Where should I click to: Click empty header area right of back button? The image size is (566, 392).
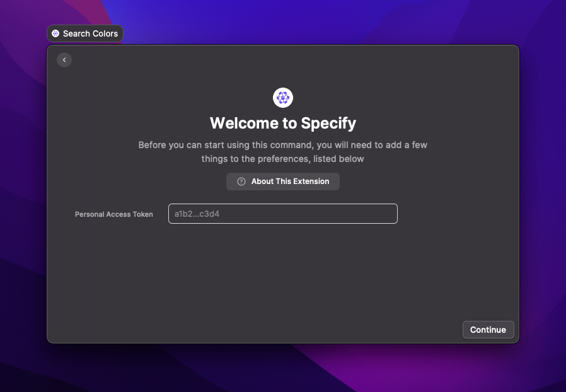click(252, 60)
